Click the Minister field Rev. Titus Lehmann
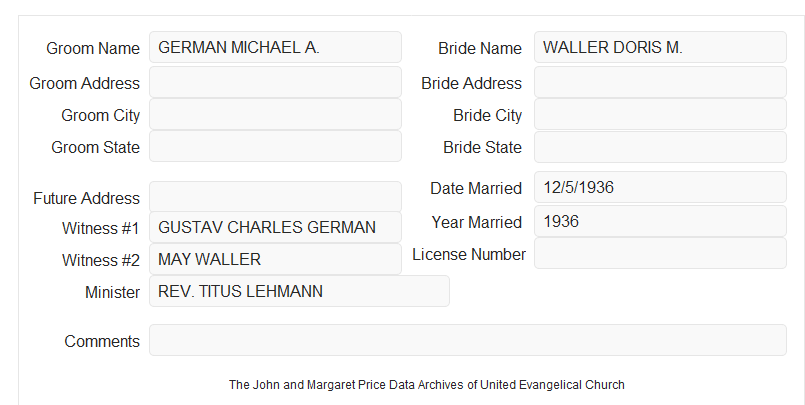Screen dimensions: 805x405 tap(299, 291)
